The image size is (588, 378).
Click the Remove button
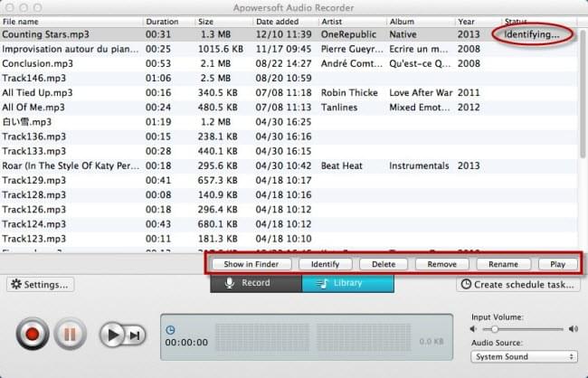(441, 264)
